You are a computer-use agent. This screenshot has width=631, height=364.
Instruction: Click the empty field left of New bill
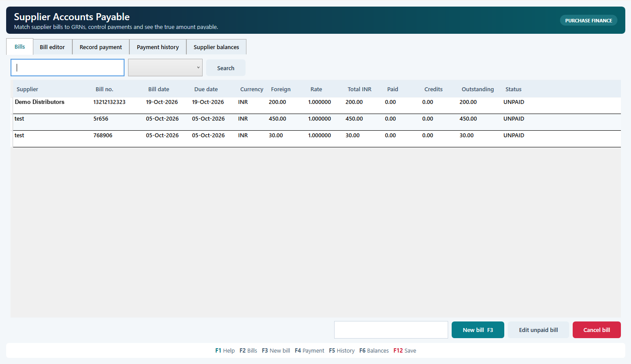(391, 330)
